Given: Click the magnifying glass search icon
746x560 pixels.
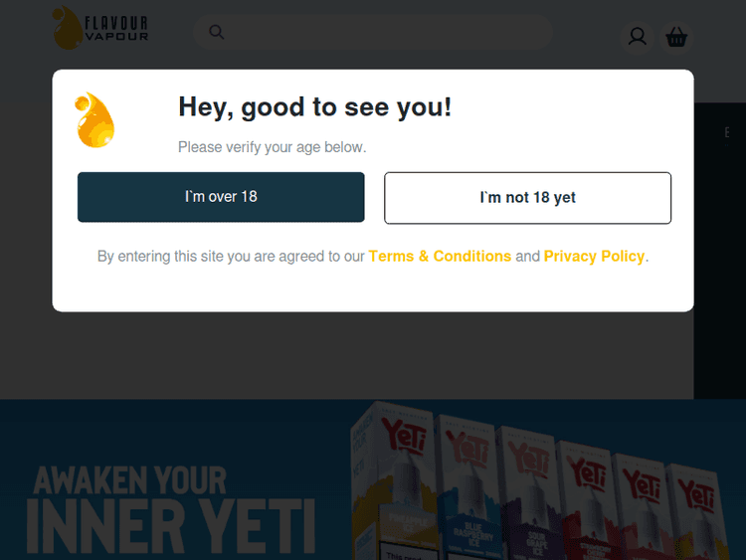Looking at the screenshot, I should [217, 32].
